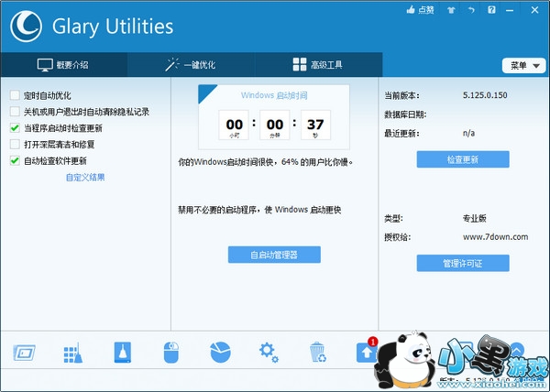Click the 授权给 label
This screenshot has width=550, height=392.
coord(398,237)
